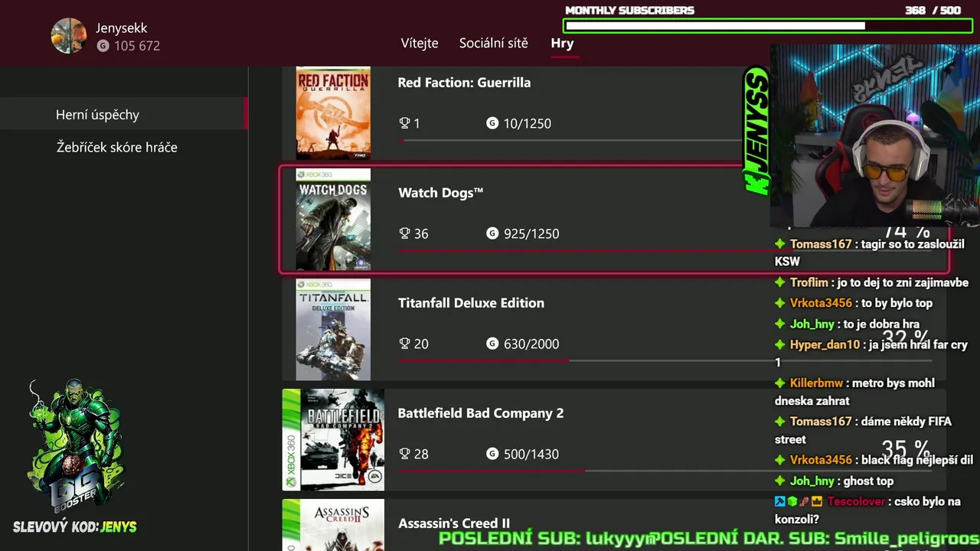
Task: Open Herní úspěchy in the sidebar
Action: click(124, 114)
